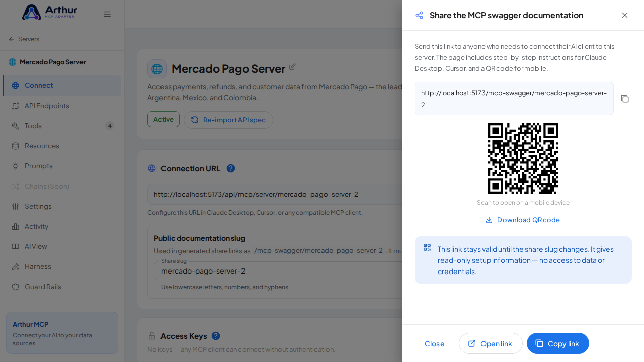Image resolution: width=644 pixels, height=362 pixels.
Task: Click Download QR code link
Action: pyautogui.click(x=523, y=220)
